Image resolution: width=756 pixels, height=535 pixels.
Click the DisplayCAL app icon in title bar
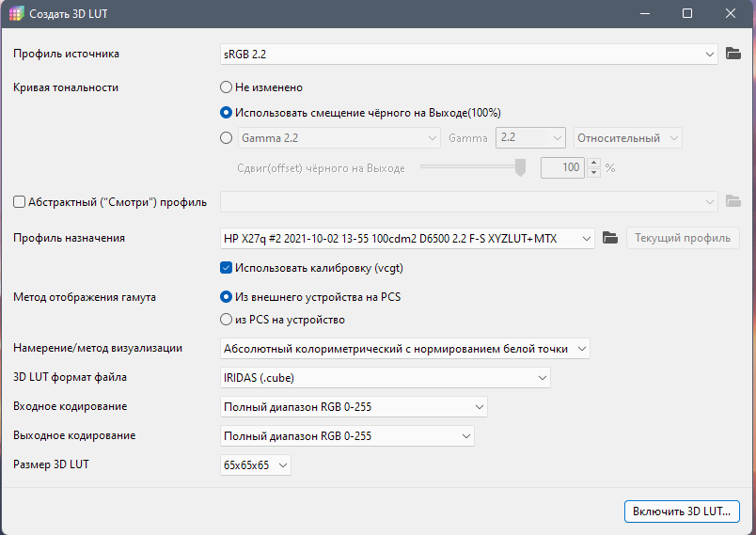tap(16, 14)
